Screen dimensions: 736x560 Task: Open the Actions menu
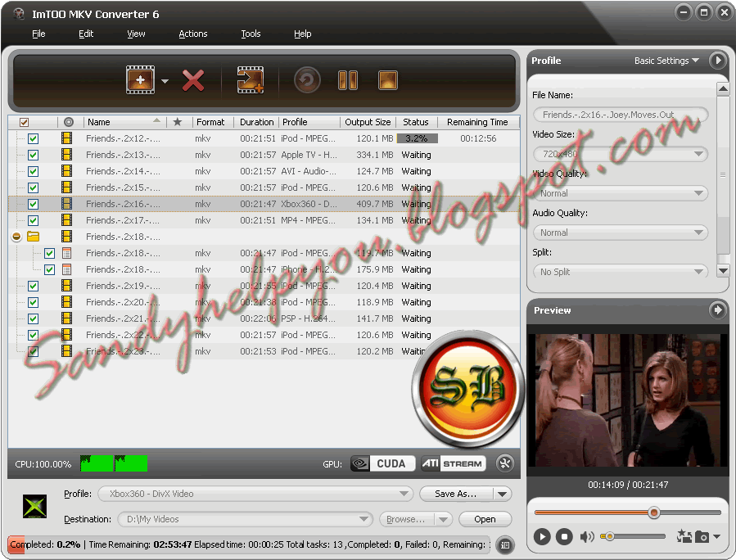(x=193, y=34)
